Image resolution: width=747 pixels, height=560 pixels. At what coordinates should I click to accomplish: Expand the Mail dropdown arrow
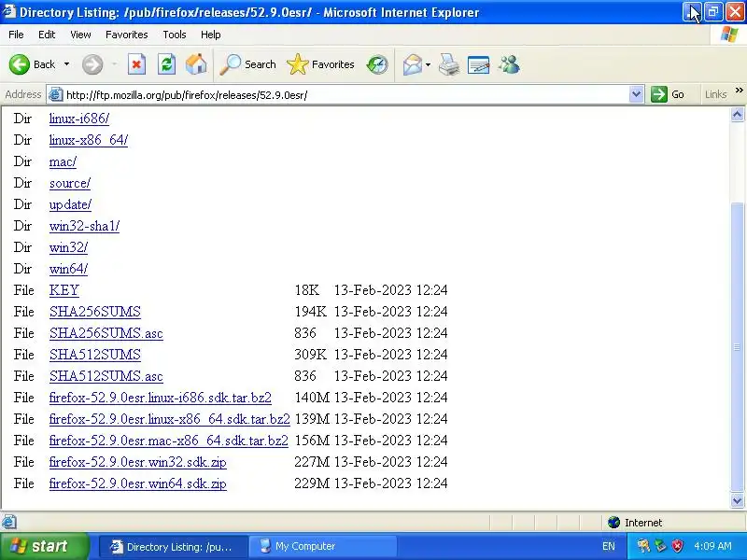(428, 64)
